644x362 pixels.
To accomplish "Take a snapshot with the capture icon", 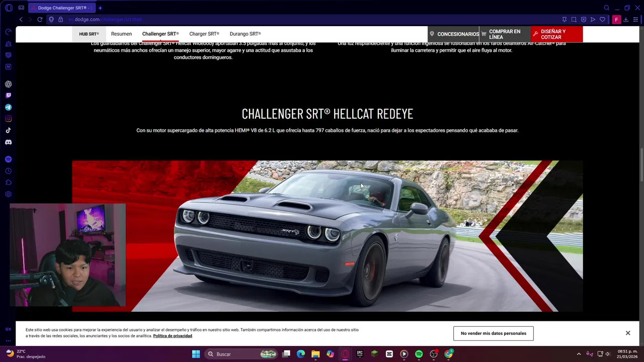I will pyautogui.click(x=574, y=20).
